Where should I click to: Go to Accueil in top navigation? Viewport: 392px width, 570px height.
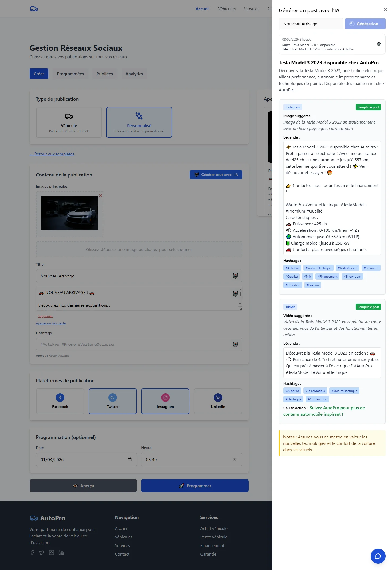coord(203,9)
